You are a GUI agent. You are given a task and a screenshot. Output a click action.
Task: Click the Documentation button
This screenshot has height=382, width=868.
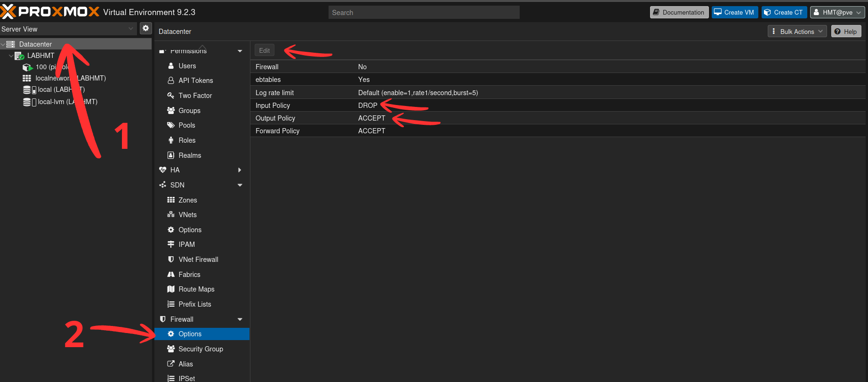point(679,12)
